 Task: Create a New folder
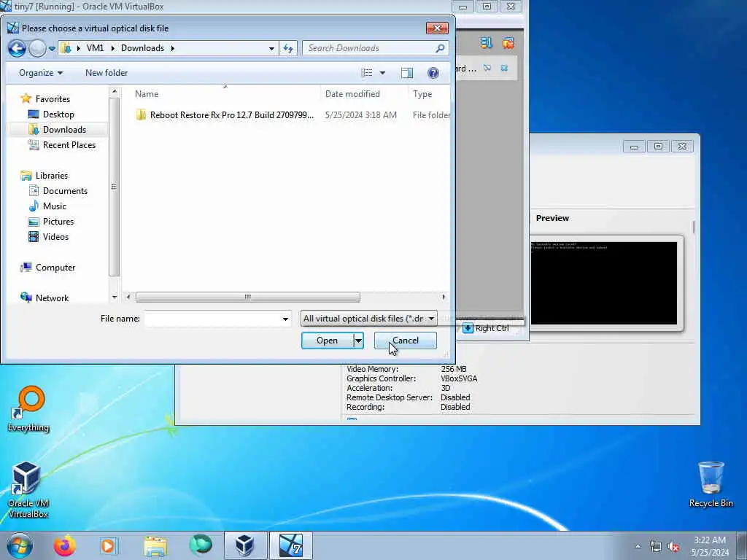point(107,73)
